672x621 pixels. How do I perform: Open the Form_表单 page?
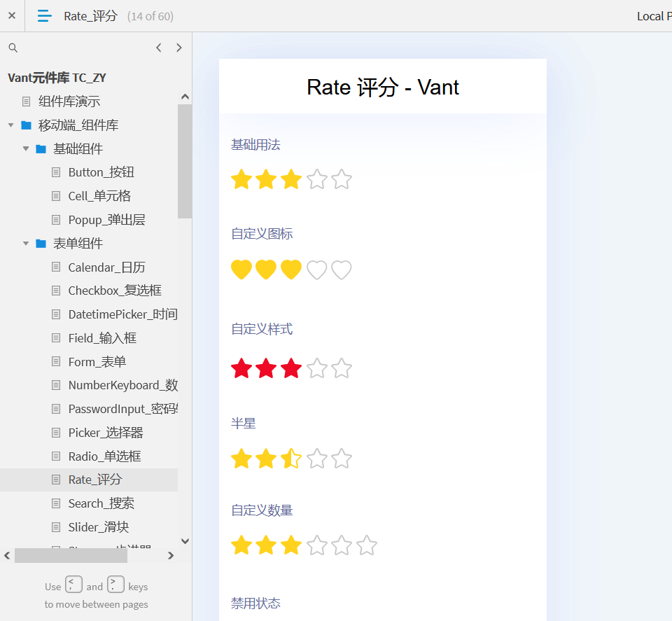pos(97,362)
